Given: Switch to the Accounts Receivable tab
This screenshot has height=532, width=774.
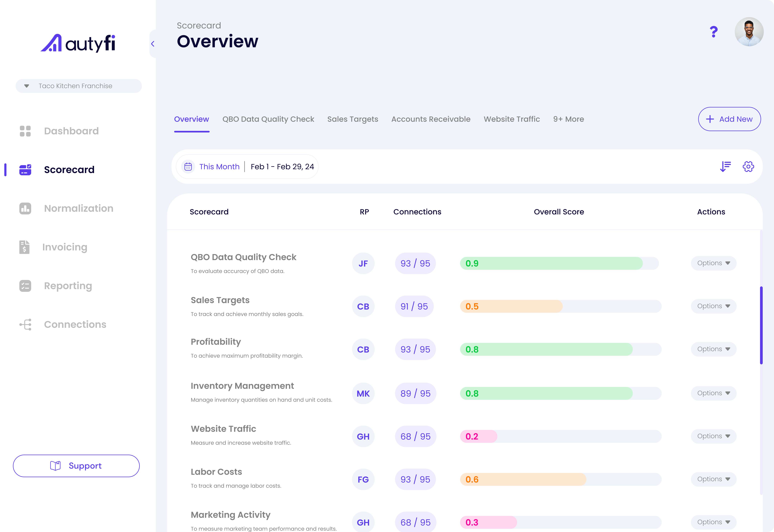Looking at the screenshot, I should click(431, 119).
